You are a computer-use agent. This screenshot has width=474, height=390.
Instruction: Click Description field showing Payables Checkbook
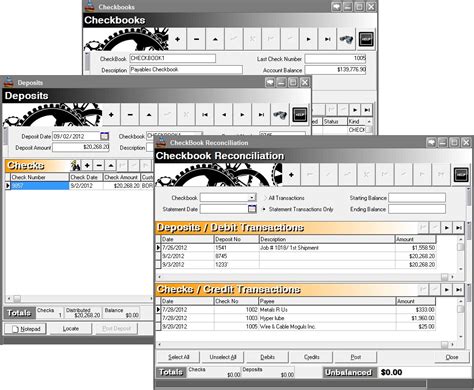pyautogui.click(x=186, y=70)
